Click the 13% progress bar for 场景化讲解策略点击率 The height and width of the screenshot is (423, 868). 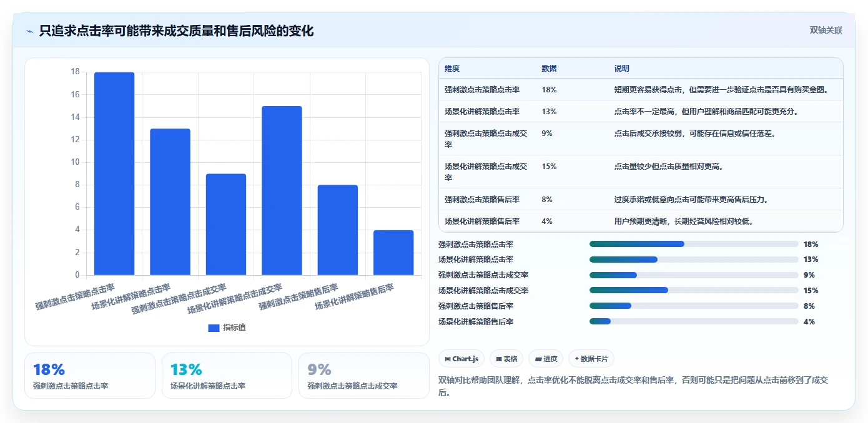pos(694,260)
